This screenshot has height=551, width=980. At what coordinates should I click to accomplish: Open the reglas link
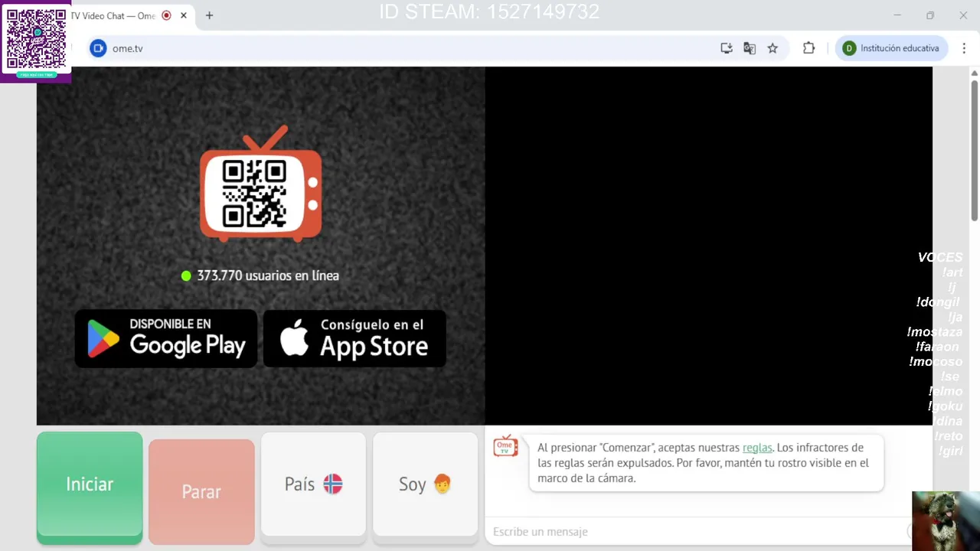click(757, 448)
